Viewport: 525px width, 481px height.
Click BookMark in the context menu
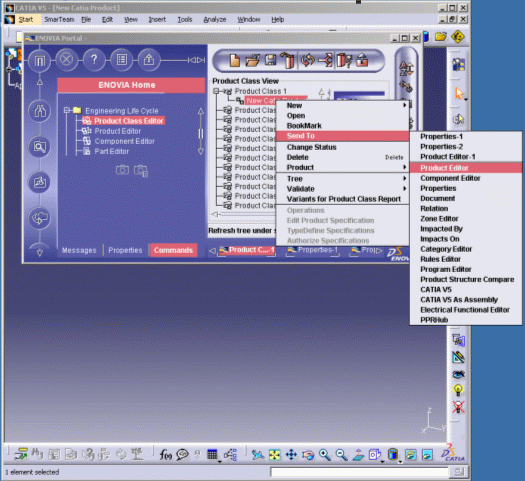click(x=342, y=126)
